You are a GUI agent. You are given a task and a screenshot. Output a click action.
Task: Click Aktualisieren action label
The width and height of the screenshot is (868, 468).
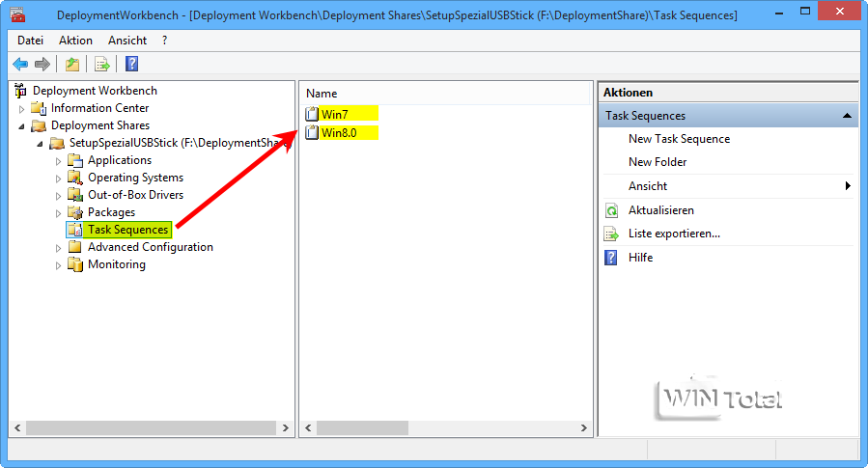[x=661, y=210]
